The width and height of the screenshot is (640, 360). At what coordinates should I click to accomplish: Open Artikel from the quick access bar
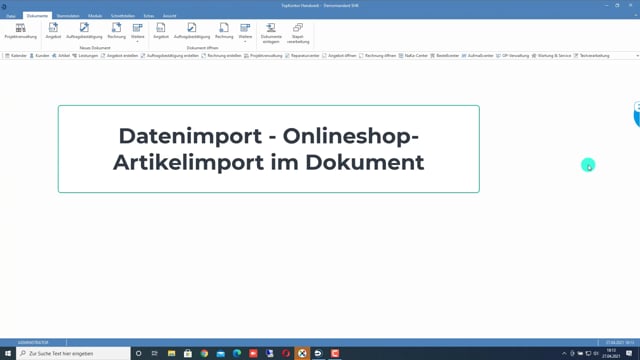click(x=61, y=56)
